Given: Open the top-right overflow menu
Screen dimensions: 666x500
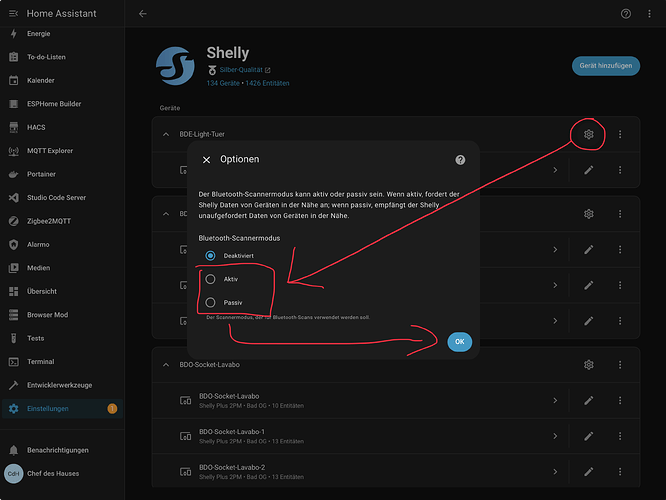Looking at the screenshot, I should coord(649,14).
